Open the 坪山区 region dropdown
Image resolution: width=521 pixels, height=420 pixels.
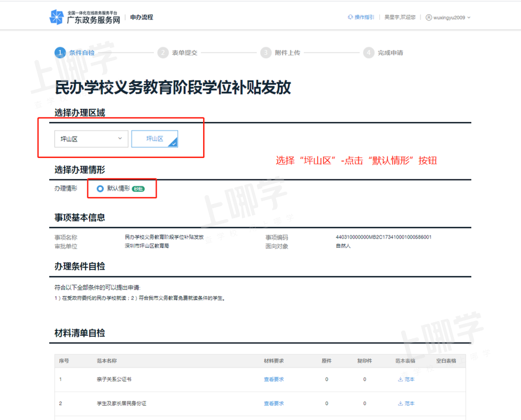[x=91, y=139]
